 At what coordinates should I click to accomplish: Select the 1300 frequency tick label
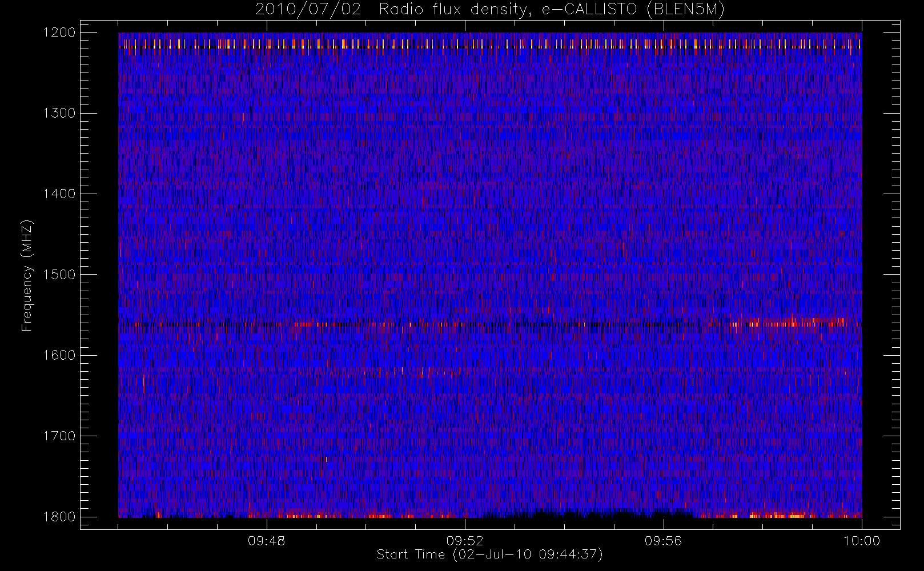(x=59, y=113)
